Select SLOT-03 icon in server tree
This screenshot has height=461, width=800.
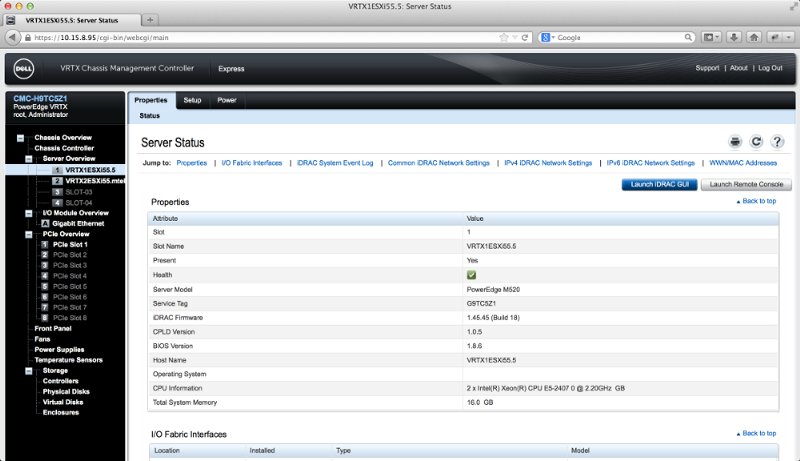(x=57, y=192)
